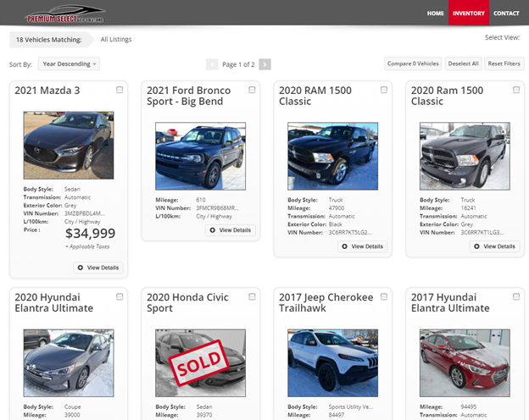
Task: Tick compare checkbox for 2017 Jeep Cherokee Trailhawk
Action: pyautogui.click(x=384, y=296)
